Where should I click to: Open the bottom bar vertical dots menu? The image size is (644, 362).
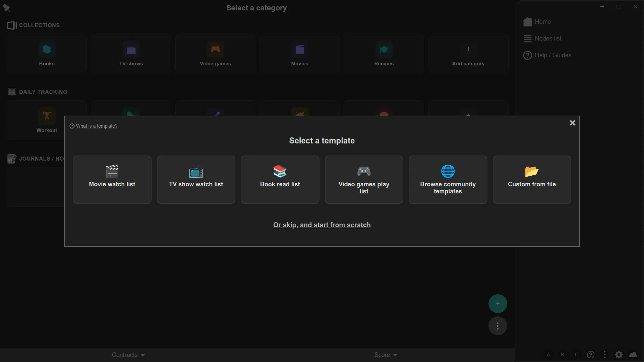605,355
